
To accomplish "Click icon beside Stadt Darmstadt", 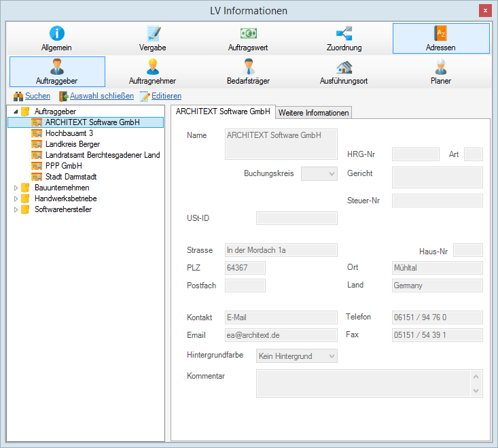I will tap(37, 177).
